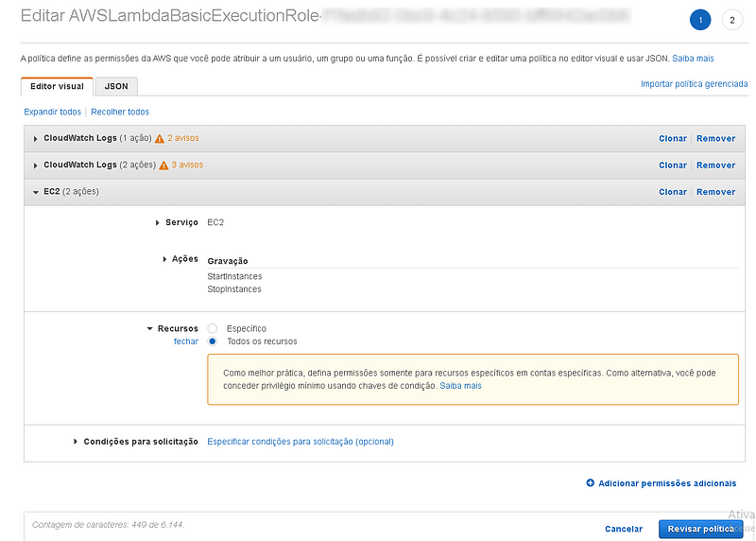The height and width of the screenshot is (541, 756).
Task: Select Todos os recursos radio button
Action: point(212,341)
